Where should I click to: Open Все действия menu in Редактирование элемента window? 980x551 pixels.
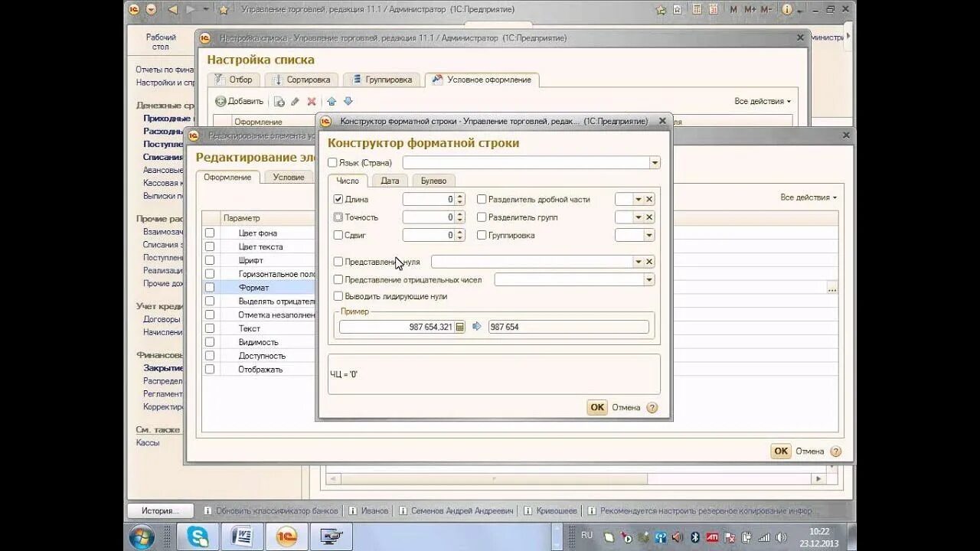808,197
